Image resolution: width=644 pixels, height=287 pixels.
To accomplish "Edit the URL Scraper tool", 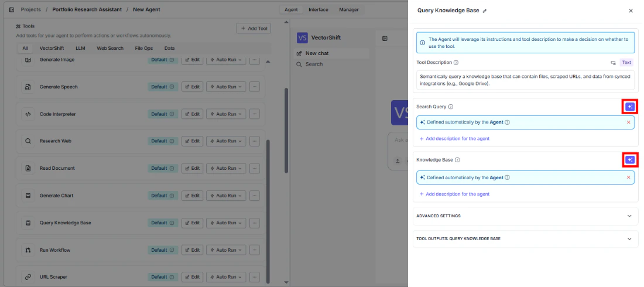I will coord(193,277).
